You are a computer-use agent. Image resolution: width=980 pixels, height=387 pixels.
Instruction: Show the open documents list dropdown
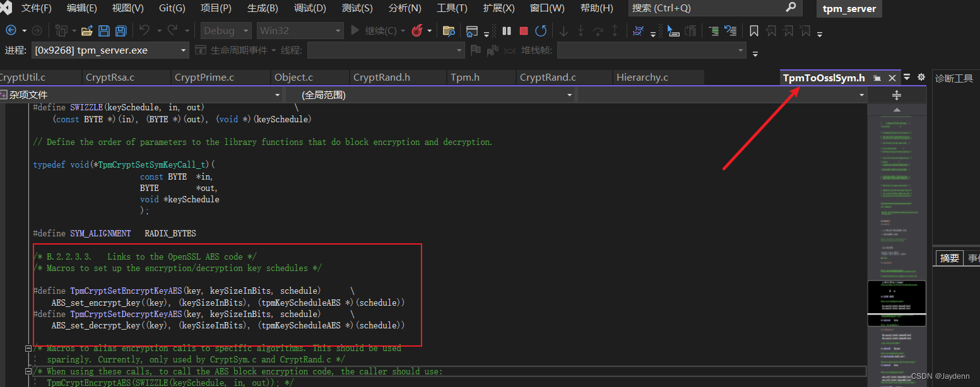coord(907,77)
